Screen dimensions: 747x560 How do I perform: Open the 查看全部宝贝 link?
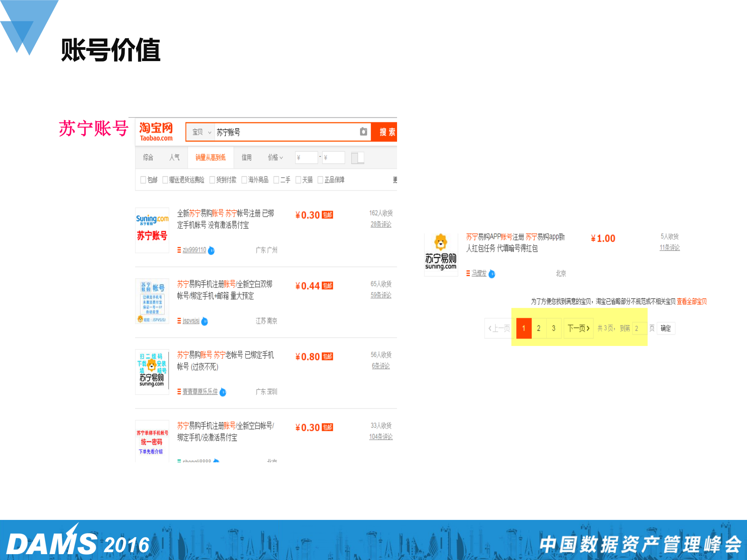(x=692, y=302)
